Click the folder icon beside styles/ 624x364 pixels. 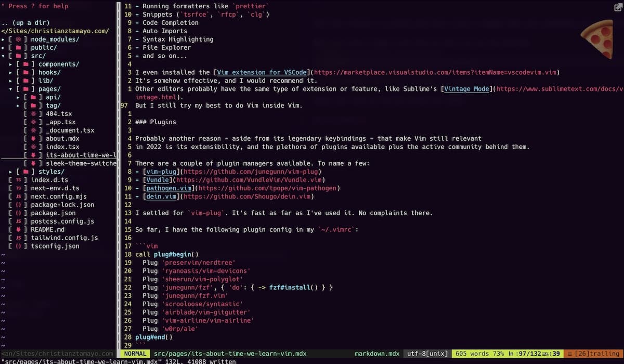tap(26, 172)
